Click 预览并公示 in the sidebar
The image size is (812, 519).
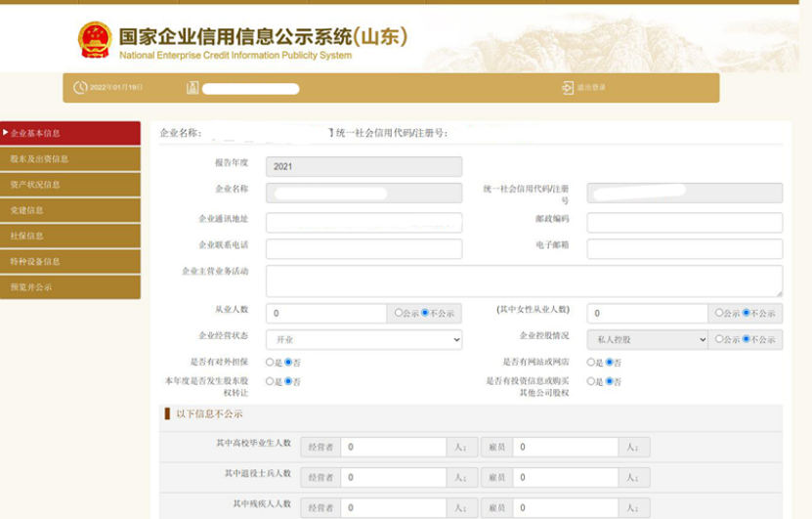tap(70, 287)
